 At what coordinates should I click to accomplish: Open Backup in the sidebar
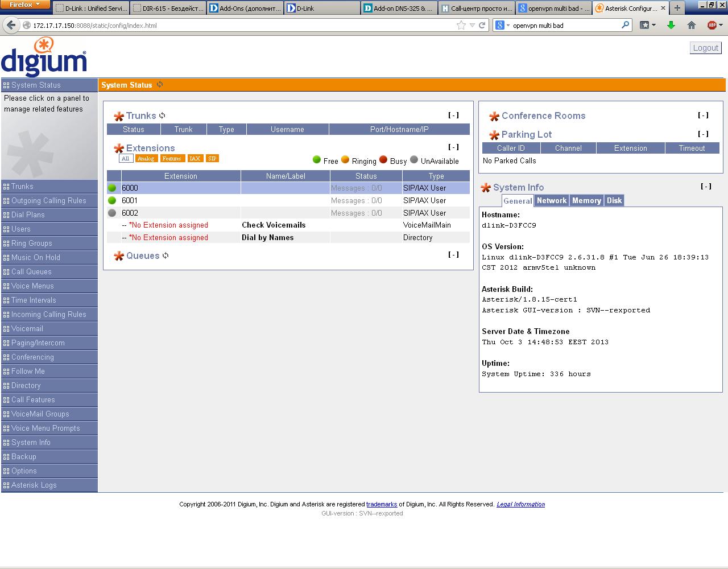pos(49,456)
